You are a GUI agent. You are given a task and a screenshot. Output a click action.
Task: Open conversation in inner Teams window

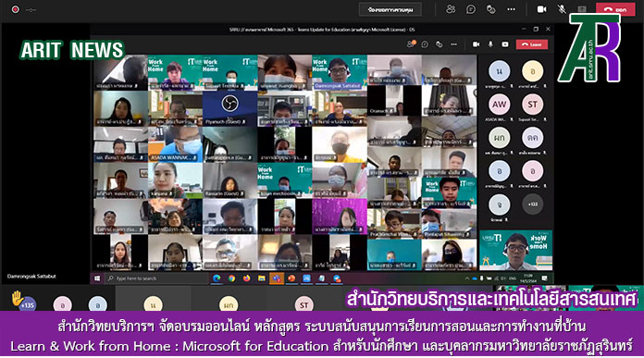tap(425, 43)
